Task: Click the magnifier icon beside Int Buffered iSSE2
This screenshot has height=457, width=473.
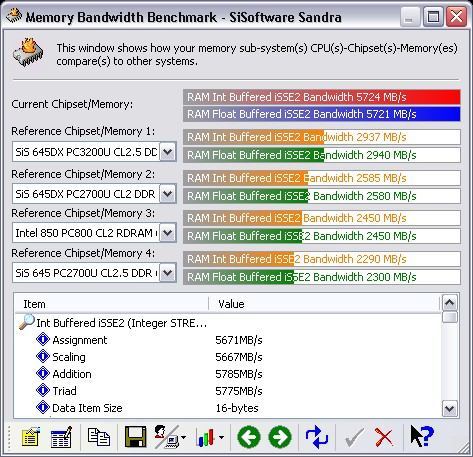Action: (x=27, y=322)
